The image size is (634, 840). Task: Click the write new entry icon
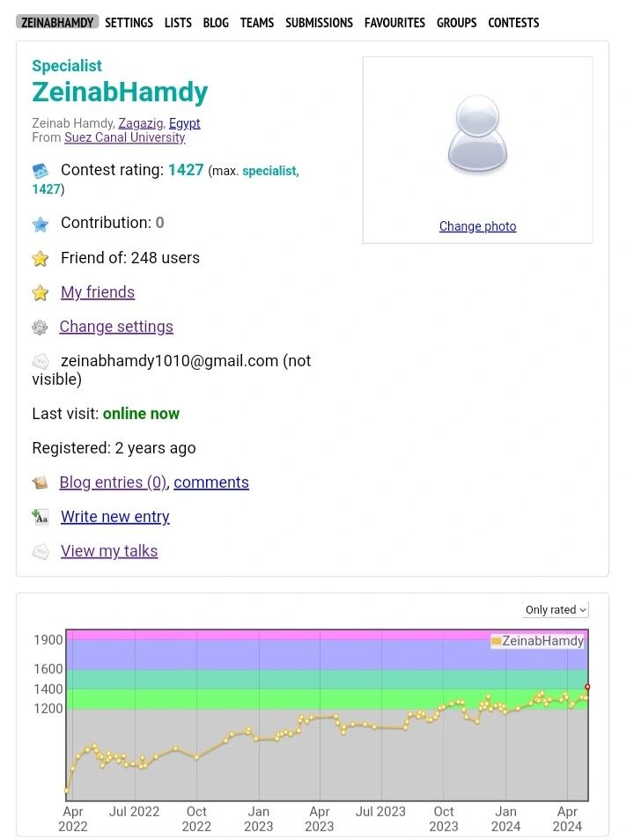(41, 517)
